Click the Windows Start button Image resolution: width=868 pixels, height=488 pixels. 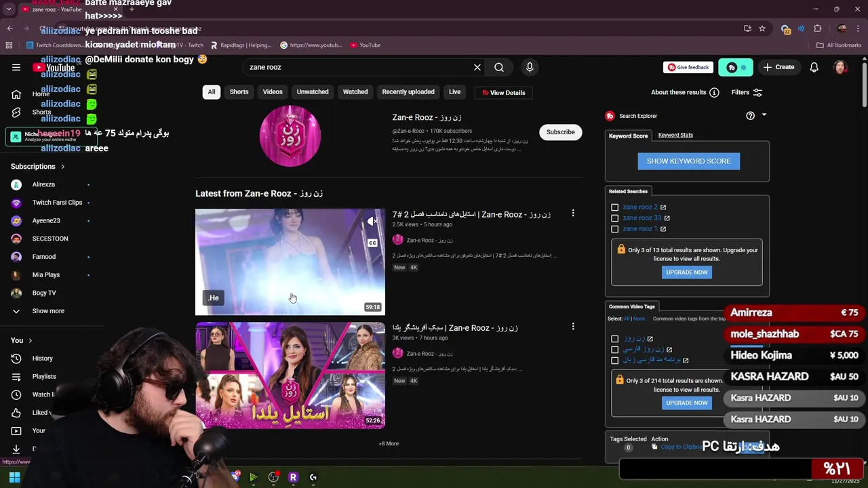(15, 477)
